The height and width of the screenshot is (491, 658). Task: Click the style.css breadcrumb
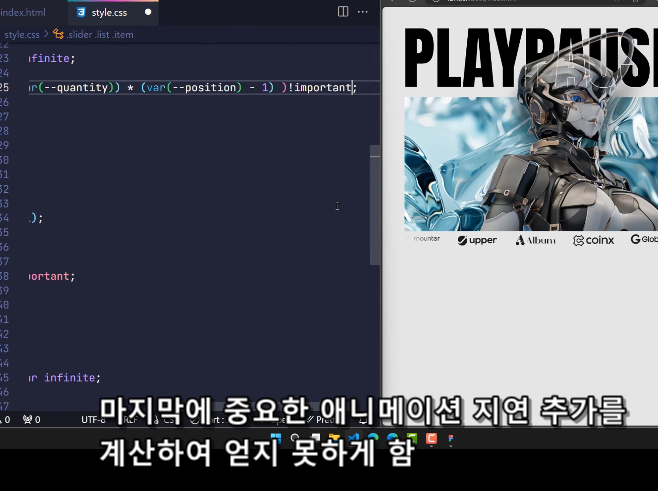pos(21,35)
